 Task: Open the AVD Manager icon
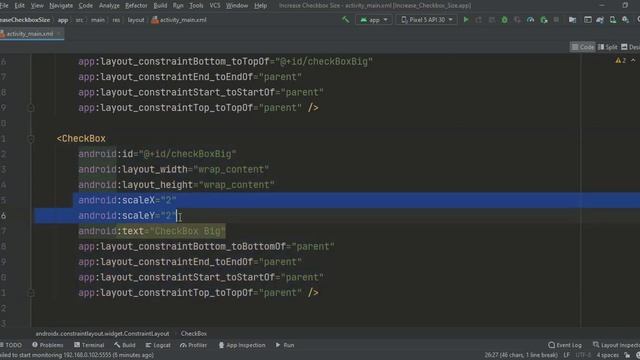(613, 20)
